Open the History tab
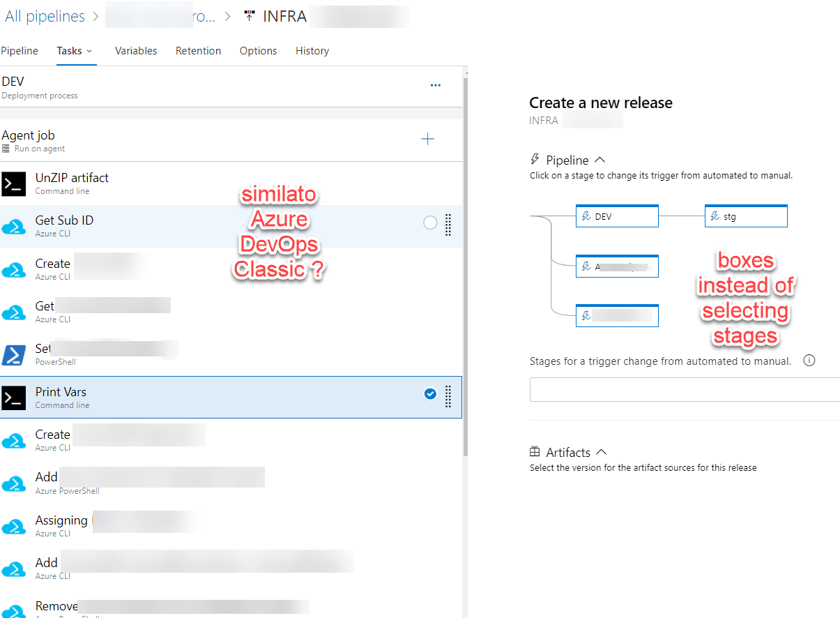The height and width of the screenshot is (618, 840). click(312, 51)
